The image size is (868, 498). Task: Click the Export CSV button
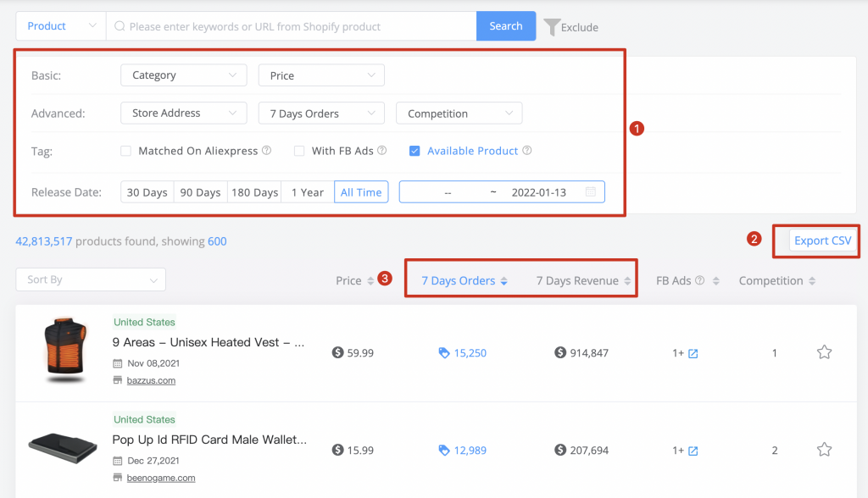pos(822,241)
